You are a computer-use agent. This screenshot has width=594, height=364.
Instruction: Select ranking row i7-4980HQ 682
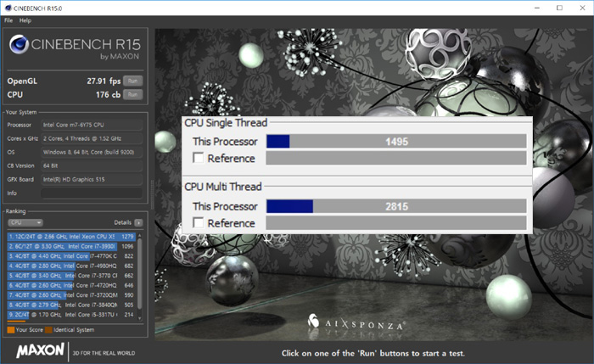(x=71, y=266)
